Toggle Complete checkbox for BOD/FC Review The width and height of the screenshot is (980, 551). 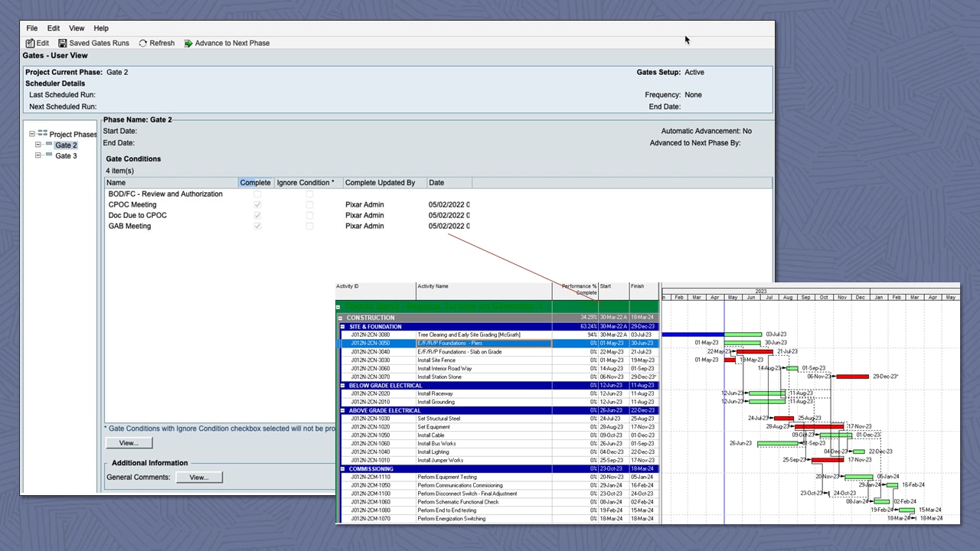(x=257, y=194)
